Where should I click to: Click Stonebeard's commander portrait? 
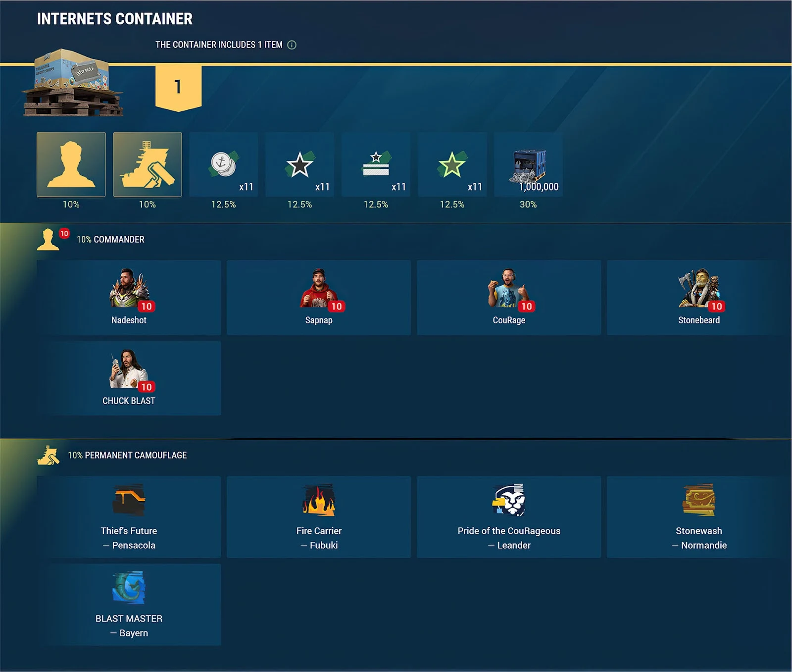click(698, 288)
